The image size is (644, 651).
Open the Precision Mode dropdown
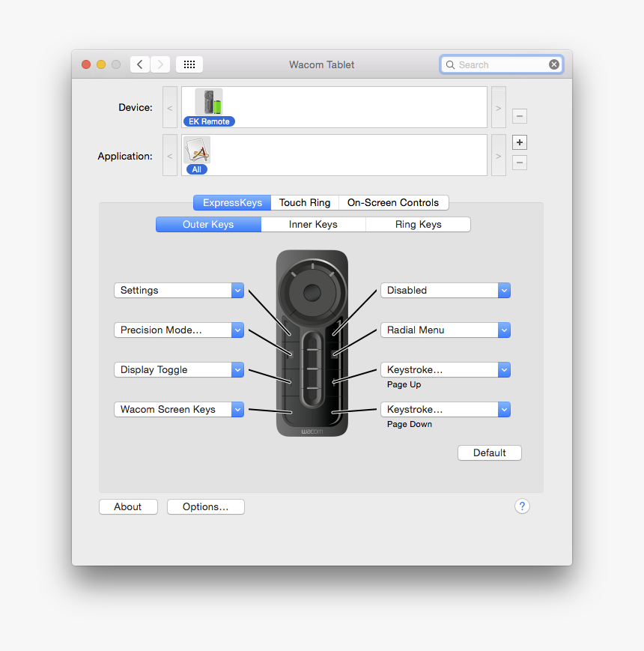[179, 330]
